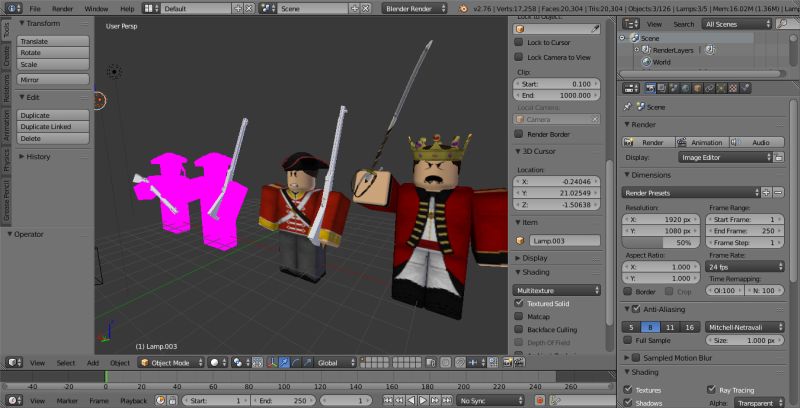The image size is (800, 408).
Task: Open the 24 fps frame rate dropdown
Action: tap(745, 267)
